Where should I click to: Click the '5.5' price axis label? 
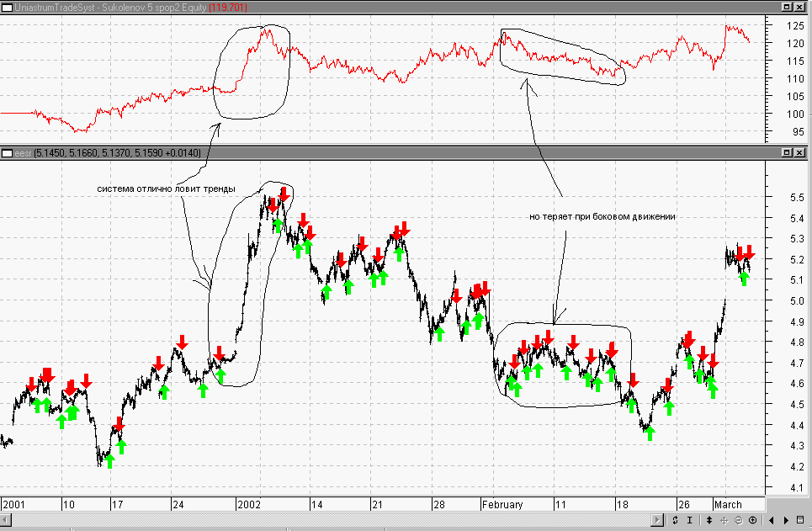[797, 198]
